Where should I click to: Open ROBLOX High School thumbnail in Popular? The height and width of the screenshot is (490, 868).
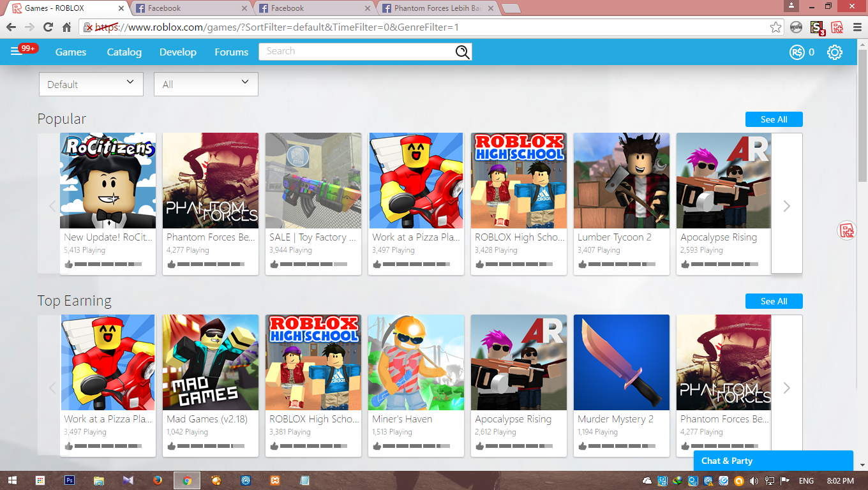click(519, 181)
